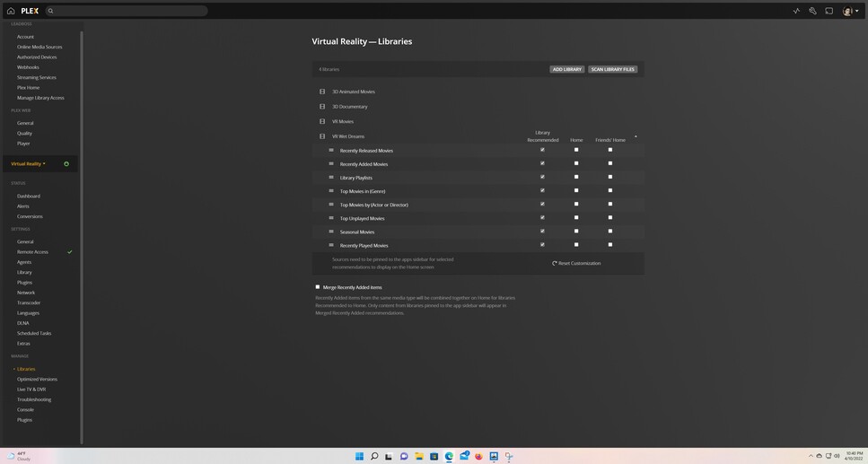Viewport: 868px width, 464px height.
Task: Open the Virtual Reality server dropdown
Action: coord(28,164)
